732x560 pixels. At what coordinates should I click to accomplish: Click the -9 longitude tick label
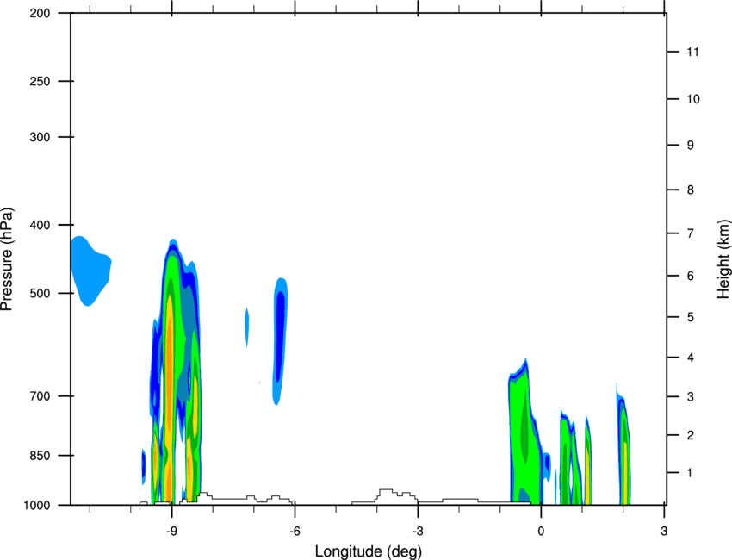[171, 531]
